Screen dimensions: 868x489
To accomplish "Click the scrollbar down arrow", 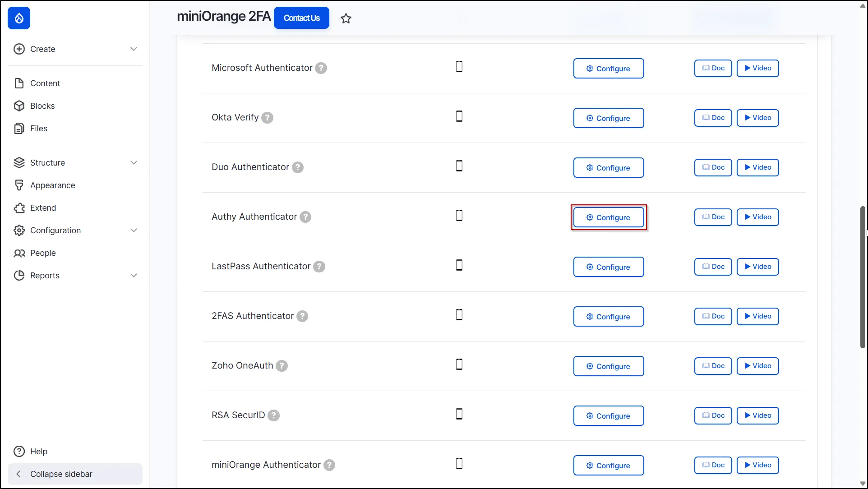I will (x=863, y=484).
